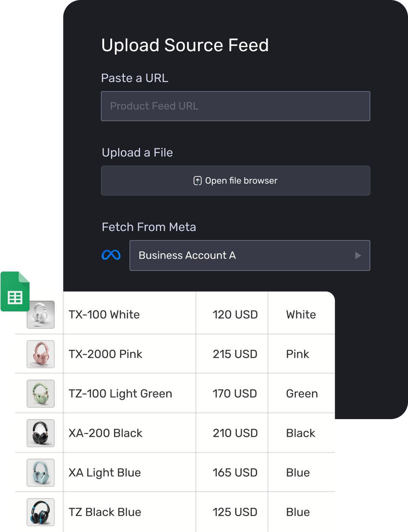Click the TX-100 White headphone thumbnail
408x532 pixels.
pos(41,315)
